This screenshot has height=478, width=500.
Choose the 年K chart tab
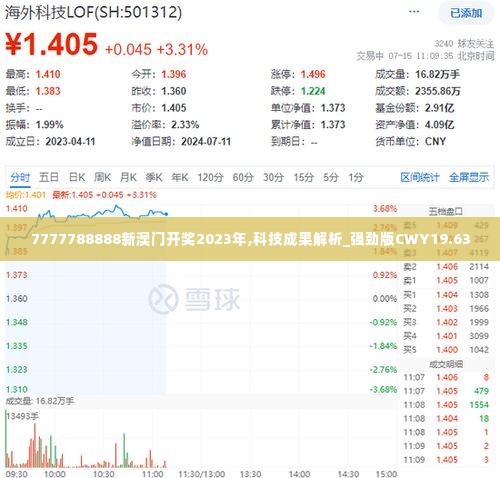click(x=180, y=177)
